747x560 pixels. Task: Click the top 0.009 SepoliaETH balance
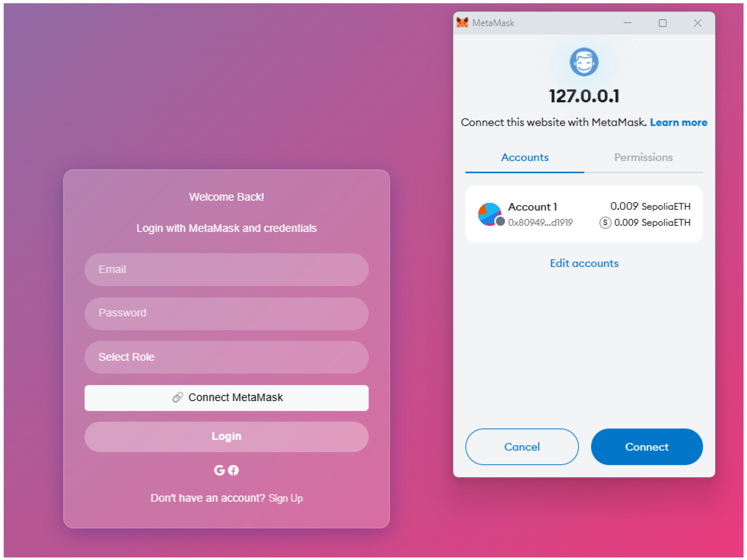tap(650, 206)
